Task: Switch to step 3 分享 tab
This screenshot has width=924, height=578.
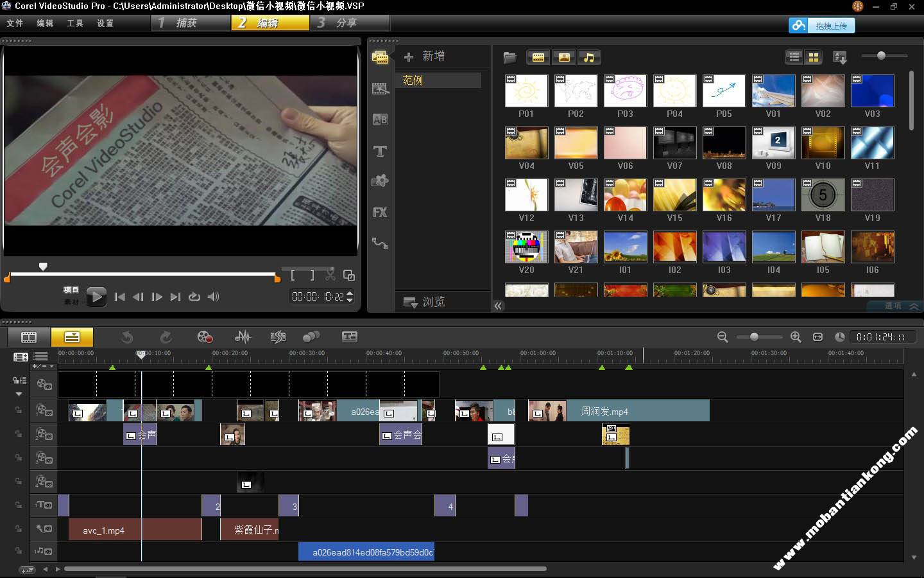Action: [x=350, y=22]
